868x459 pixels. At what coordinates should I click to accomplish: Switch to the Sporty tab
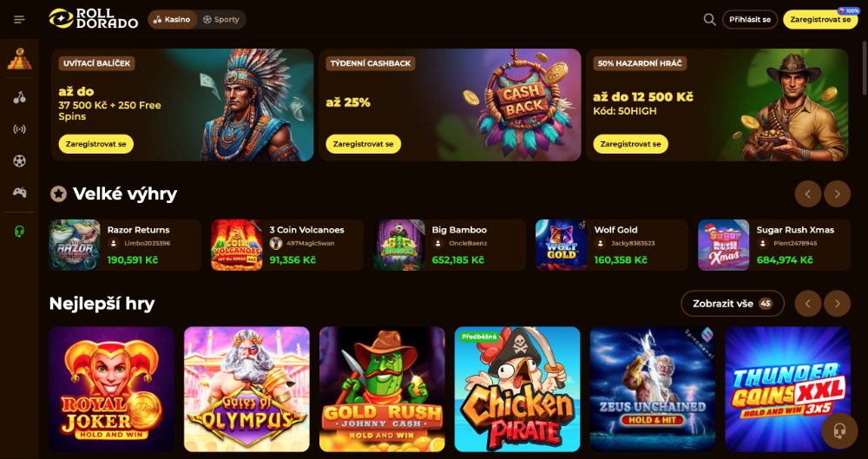(220, 19)
